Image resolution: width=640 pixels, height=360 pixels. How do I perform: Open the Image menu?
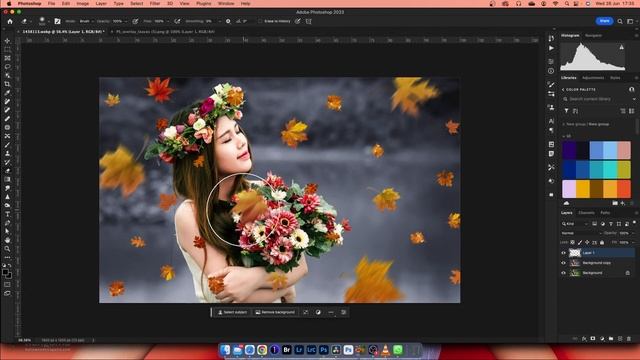coord(82,3)
